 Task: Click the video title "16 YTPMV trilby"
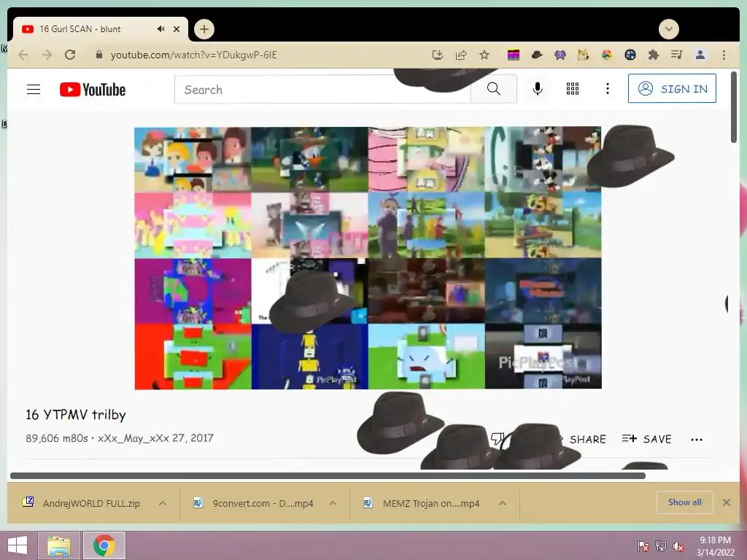[76, 415]
